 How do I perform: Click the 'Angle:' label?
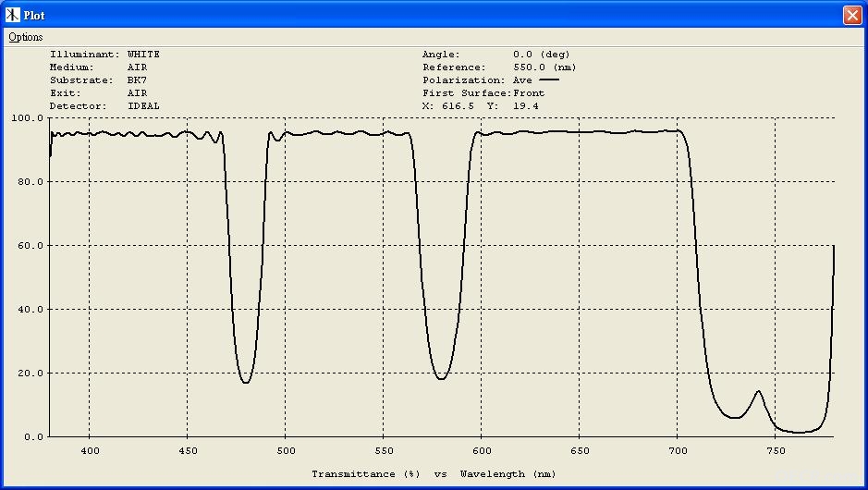441,55
